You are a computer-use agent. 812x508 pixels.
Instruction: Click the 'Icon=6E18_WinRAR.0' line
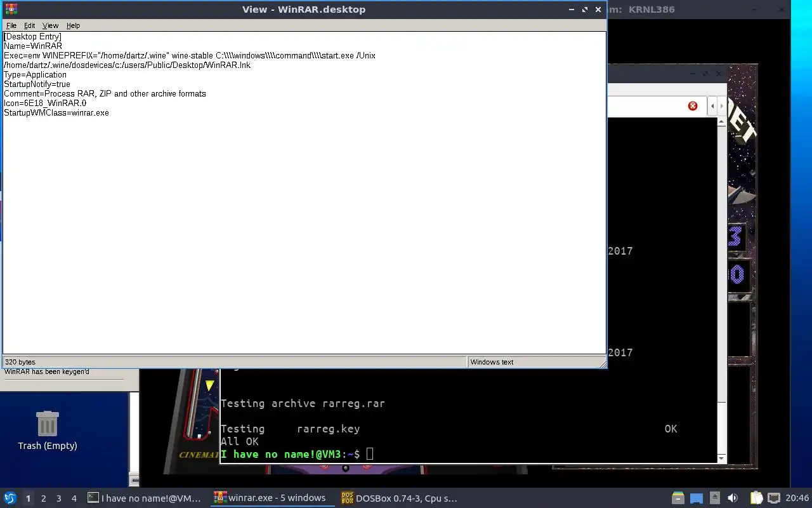pos(45,104)
